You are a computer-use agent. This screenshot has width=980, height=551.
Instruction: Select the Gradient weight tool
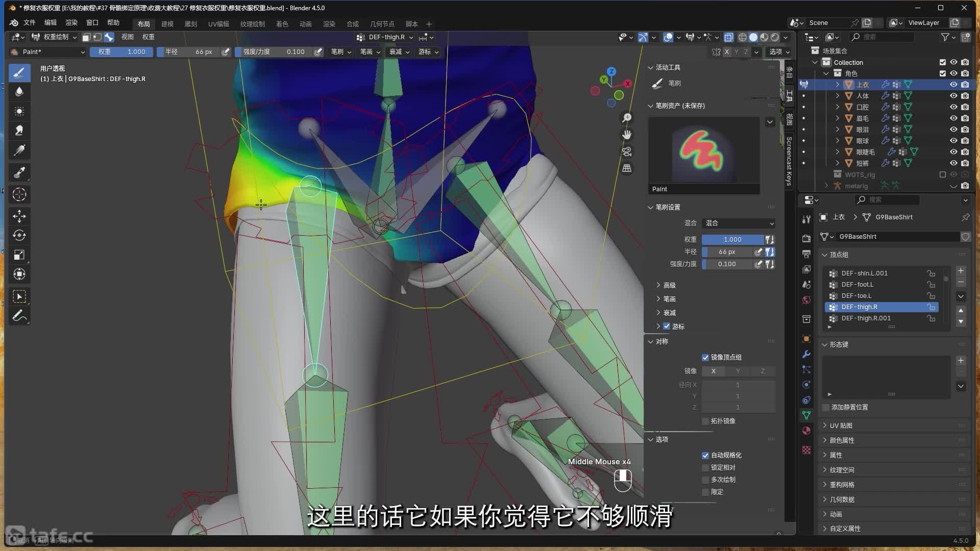[x=19, y=151]
